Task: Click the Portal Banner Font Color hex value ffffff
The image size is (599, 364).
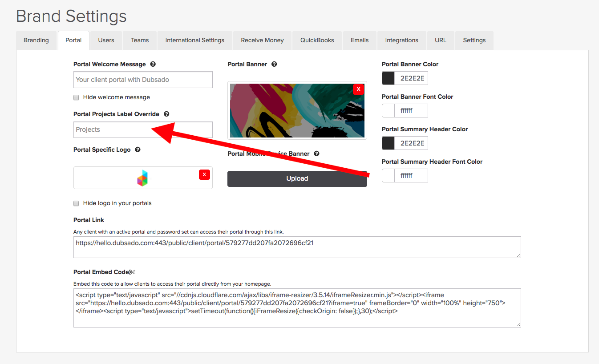Action: 412,111
